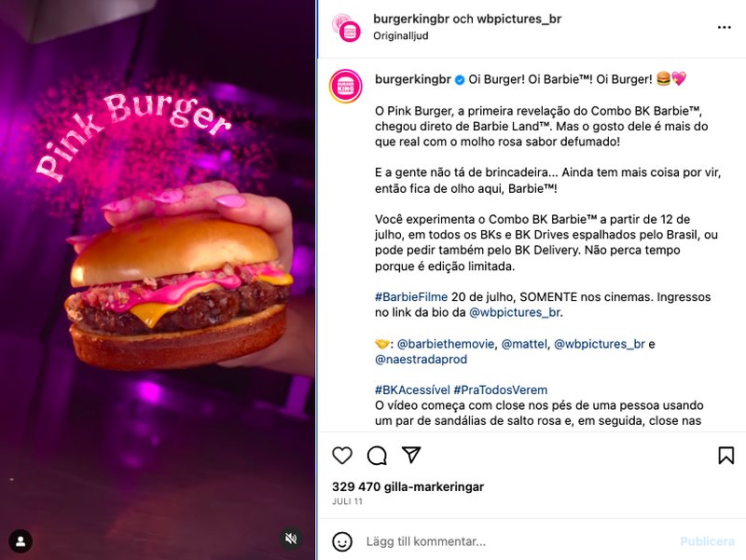Save post with bookmark icon

point(726,456)
